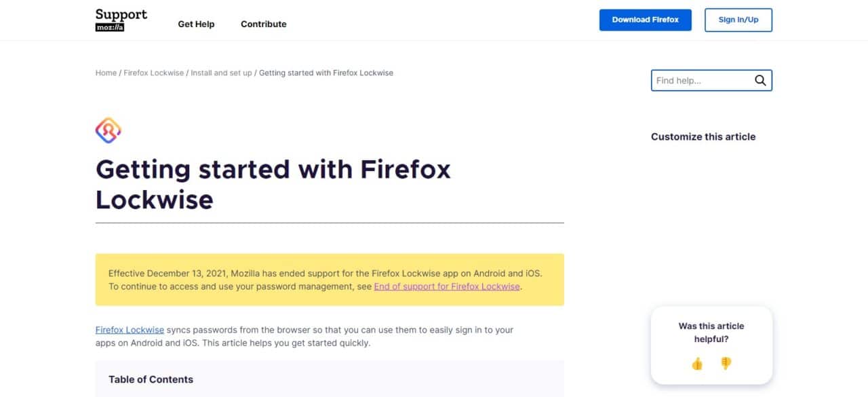This screenshot has width=868, height=397.
Task: Click the Table of Contents heading
Action: (151, 379)
